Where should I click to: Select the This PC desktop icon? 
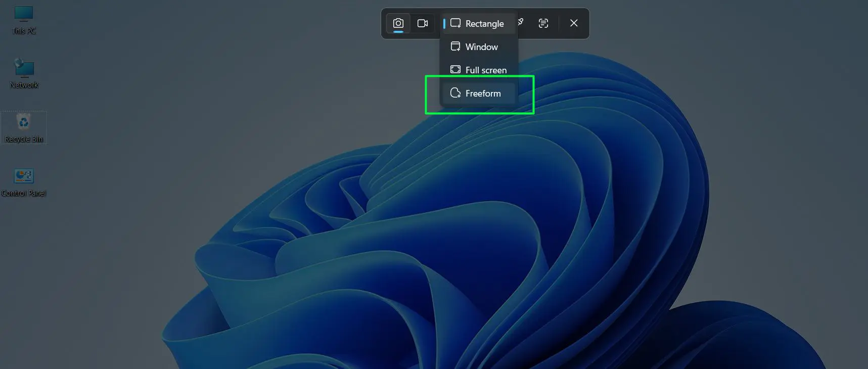click(x=24, y=20)
